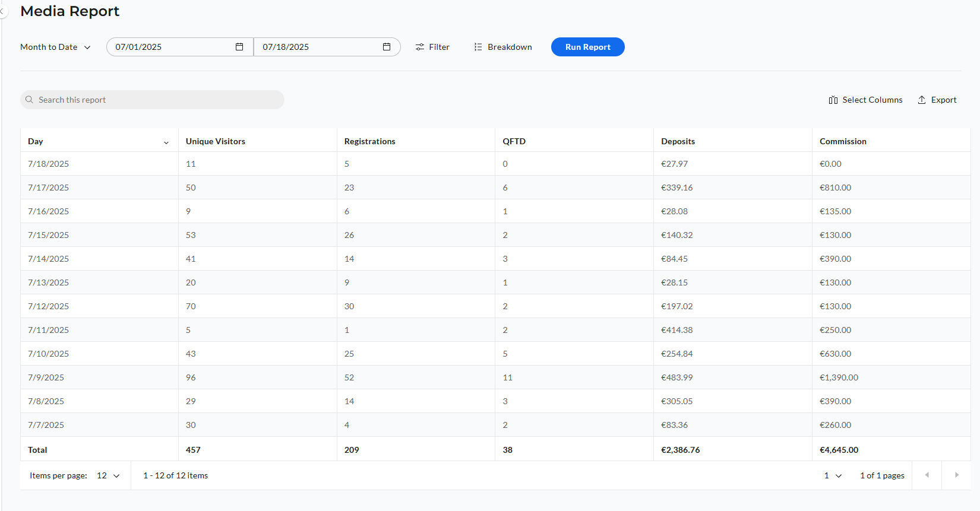Image resolution: width=980 pixels, height=511 pixels.
Task: Click the €0.00 commission value
Action: point(830,164)
